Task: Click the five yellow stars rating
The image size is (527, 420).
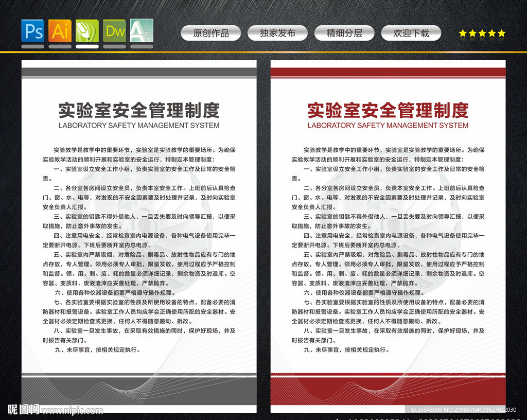Action: pyautogui.click(x=482, y=33)
